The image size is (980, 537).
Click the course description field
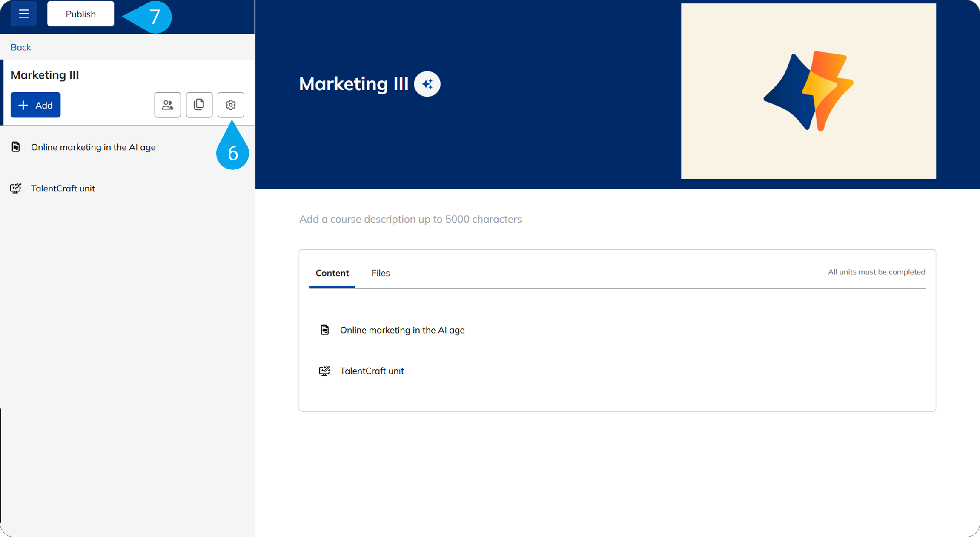pyautogui.click(x=410, y=219)
